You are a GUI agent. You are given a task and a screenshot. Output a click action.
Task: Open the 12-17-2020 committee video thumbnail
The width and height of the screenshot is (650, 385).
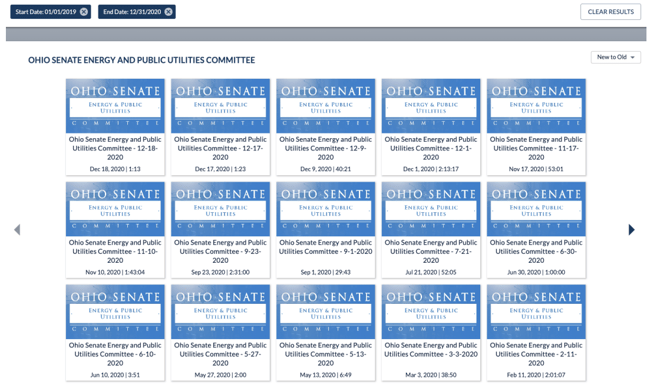(x=221, y=106)
